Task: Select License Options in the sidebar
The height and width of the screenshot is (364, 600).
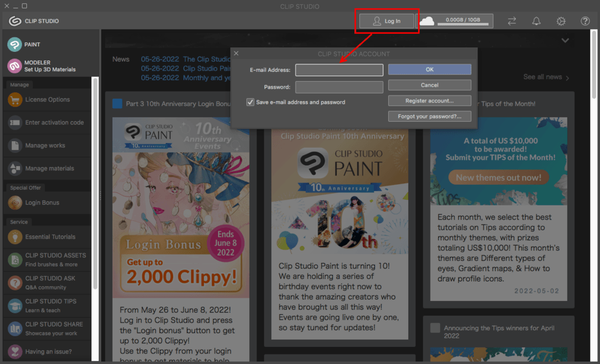Action: (47, 99)
